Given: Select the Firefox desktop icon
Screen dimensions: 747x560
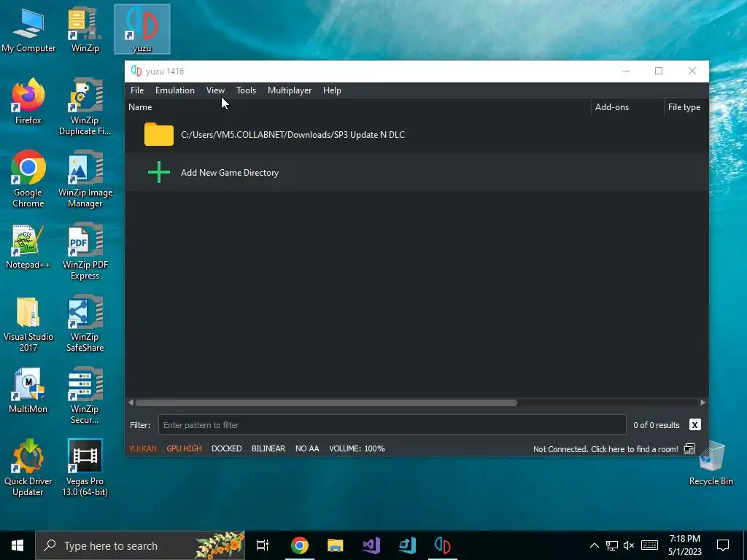Looking at the screenshot, I should coord(28,101).
